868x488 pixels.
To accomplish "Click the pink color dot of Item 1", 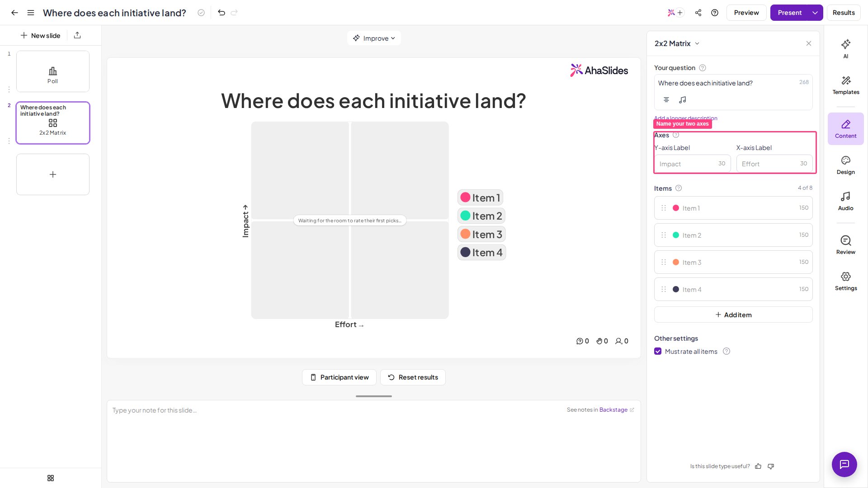I will pos(676,208).
